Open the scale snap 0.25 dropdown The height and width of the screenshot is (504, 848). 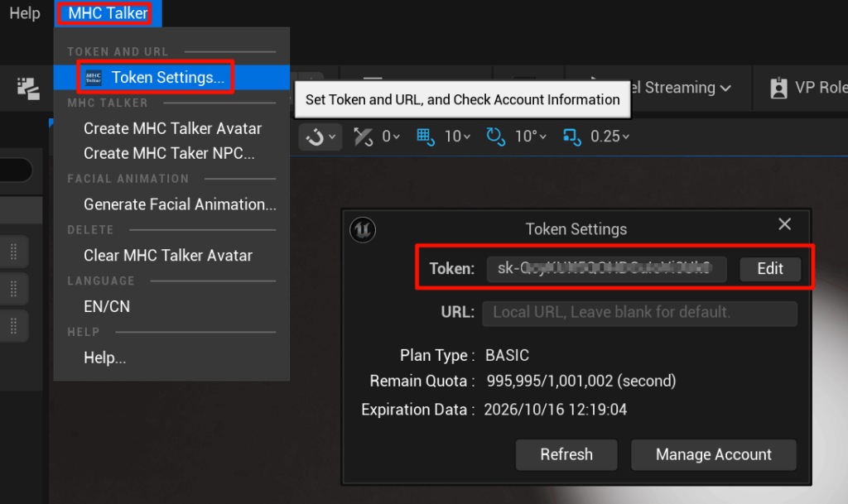[610, 137]
